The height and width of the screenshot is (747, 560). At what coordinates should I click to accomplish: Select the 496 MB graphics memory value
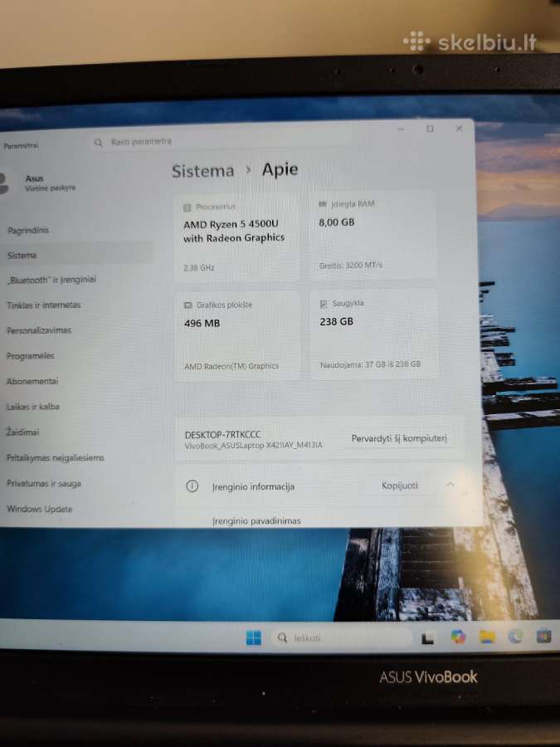[202, 324]
